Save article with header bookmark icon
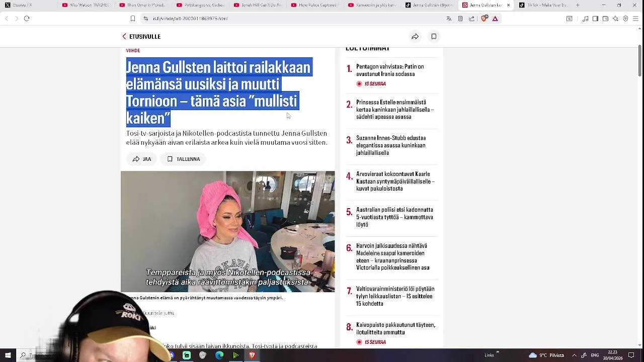Screen dimensions: 644x362 pos(434,37)
